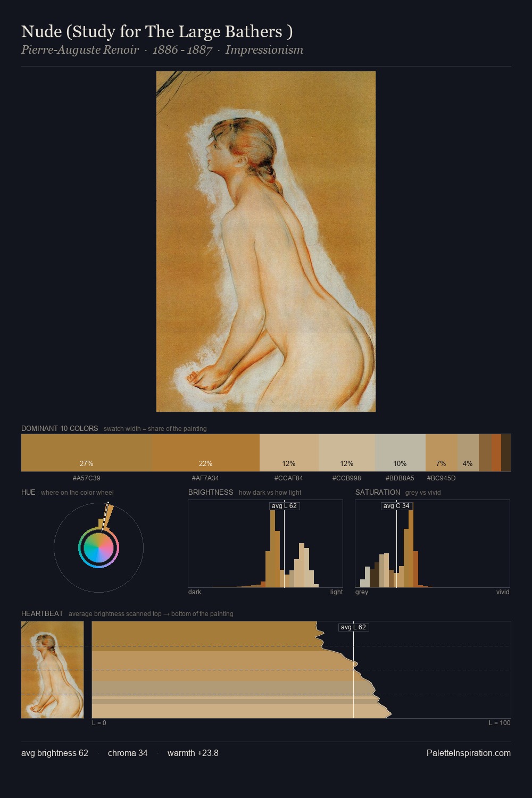
Task: Click the warmth +23.8 footer stat
Action: tap(193, 753)
